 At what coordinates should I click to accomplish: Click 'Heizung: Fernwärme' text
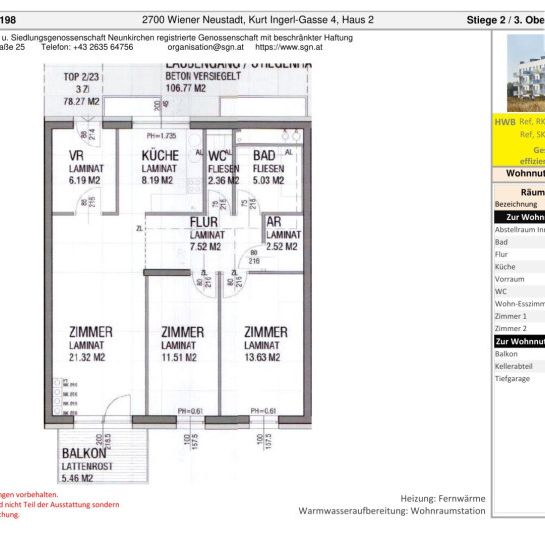click(x=443, y=499)
